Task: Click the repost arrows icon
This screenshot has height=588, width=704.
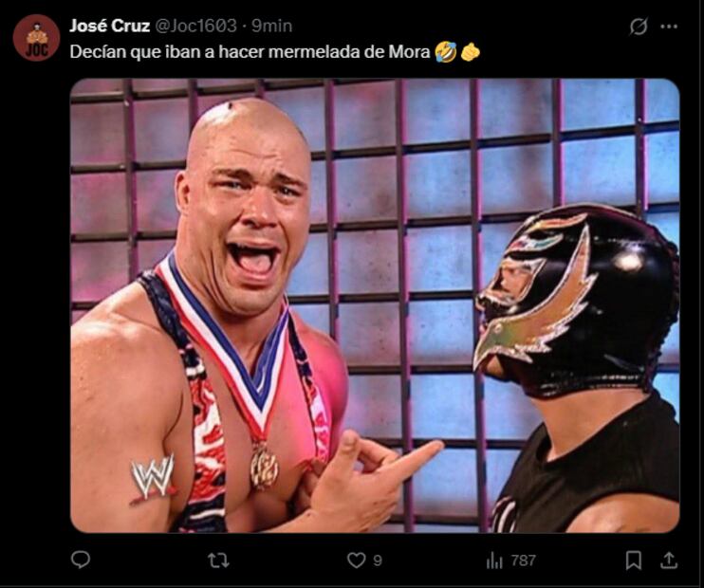Action: click(x=218, y=560)
